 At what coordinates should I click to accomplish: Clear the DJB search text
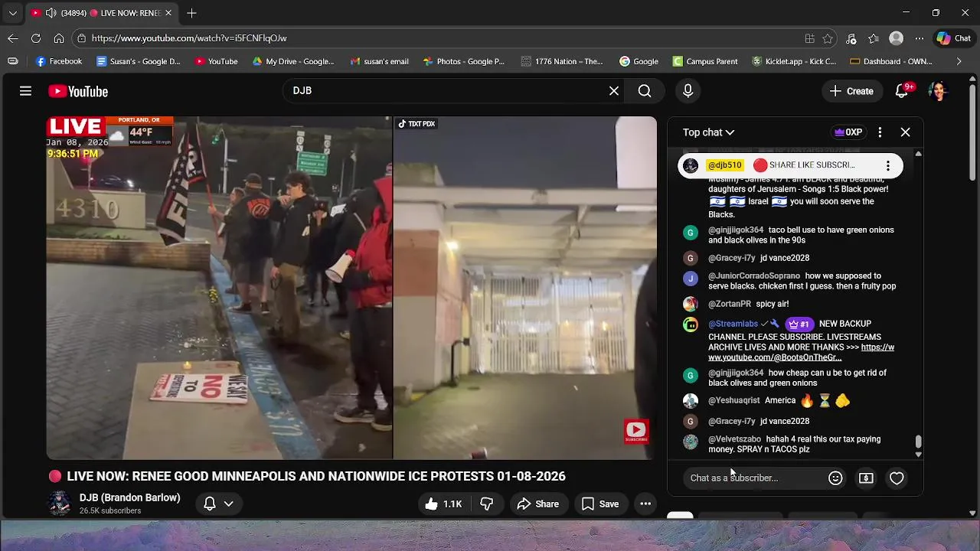(x=614, y=91)
